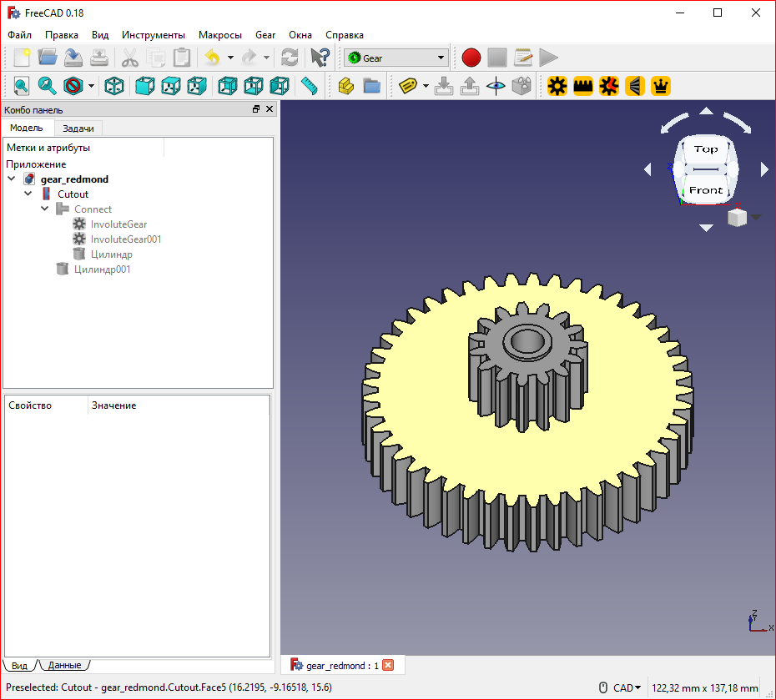Screen dimensions: 776x700
Task: Click the Involute Gear creation icon
Action: click(557, 85)
